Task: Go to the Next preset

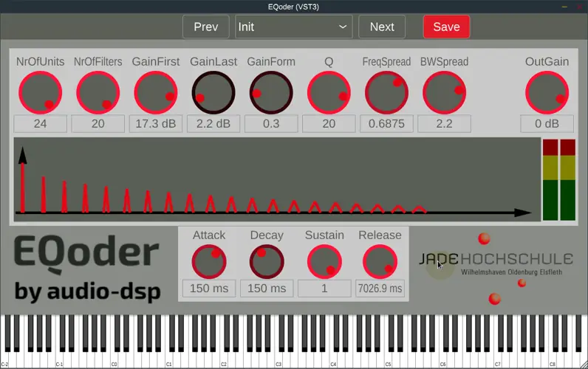Action: (x=382, y=27)
